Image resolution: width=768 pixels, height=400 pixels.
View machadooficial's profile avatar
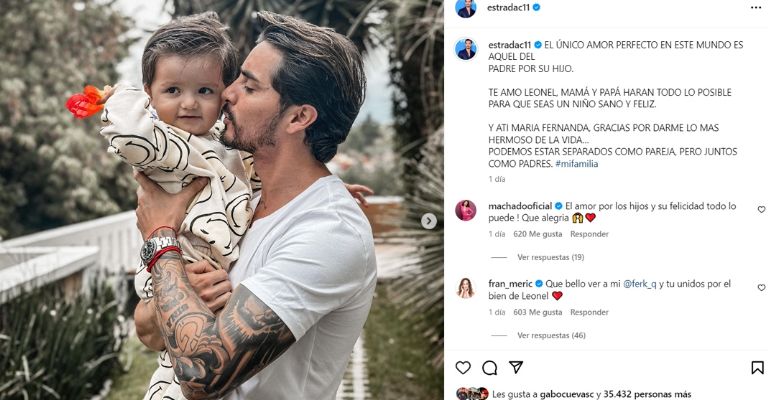pyautogui.click(x=465, y=211)
